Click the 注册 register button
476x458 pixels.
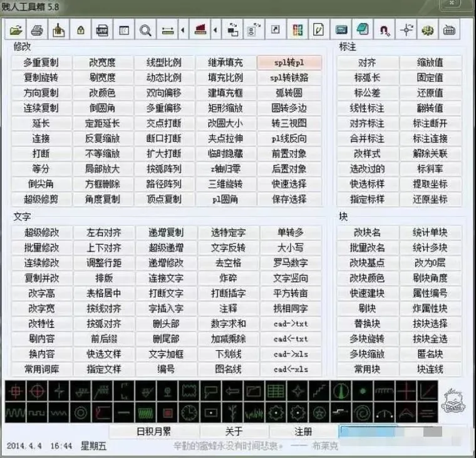[x=303, y=431]
